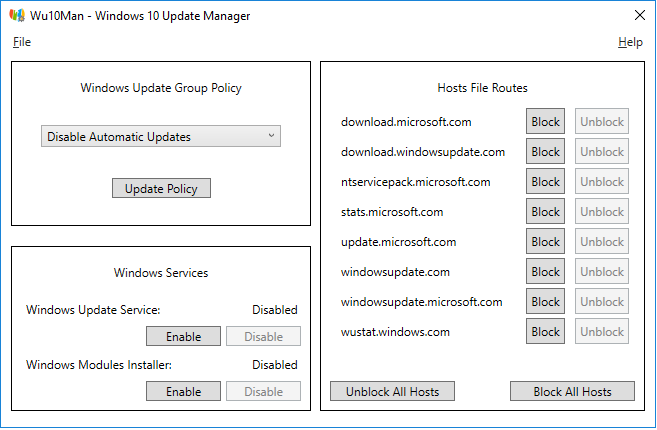
Task: Block windowsupdate.microsoft.com host
Action: point(546,302)
